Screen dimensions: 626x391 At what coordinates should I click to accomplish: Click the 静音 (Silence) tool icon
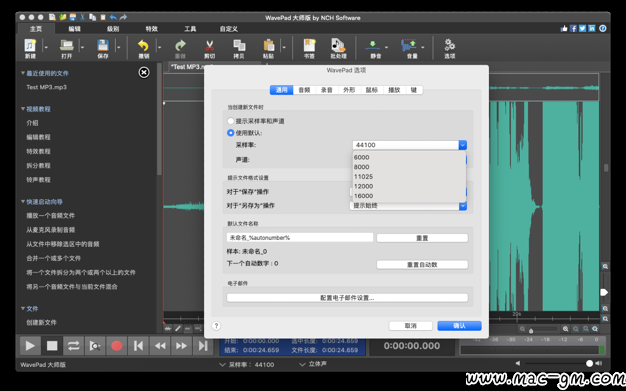click(373, 45)
